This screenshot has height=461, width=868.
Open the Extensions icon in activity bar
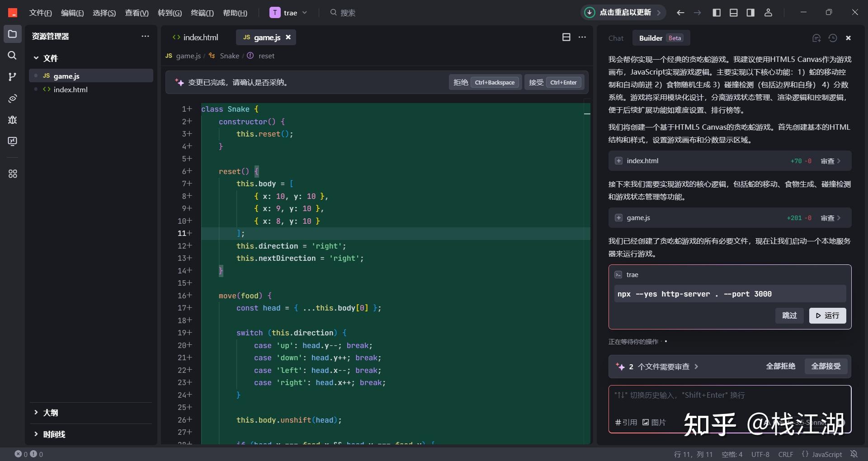point(12,174)
